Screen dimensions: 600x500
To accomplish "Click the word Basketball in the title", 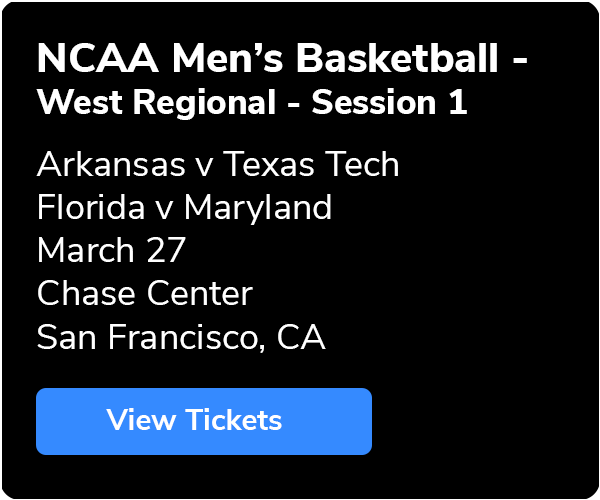I will pyautogui.click(x=398, y=59).
